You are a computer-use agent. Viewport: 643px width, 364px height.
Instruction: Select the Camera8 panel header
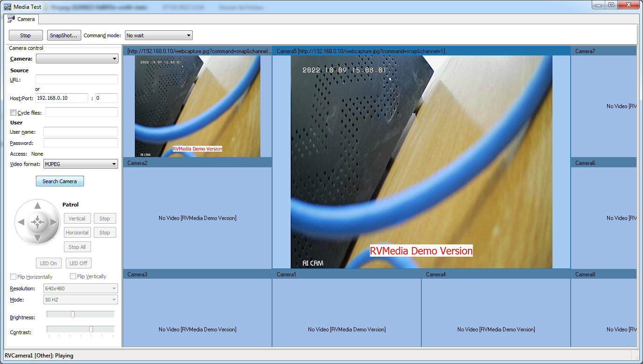(x=604, y=274)
